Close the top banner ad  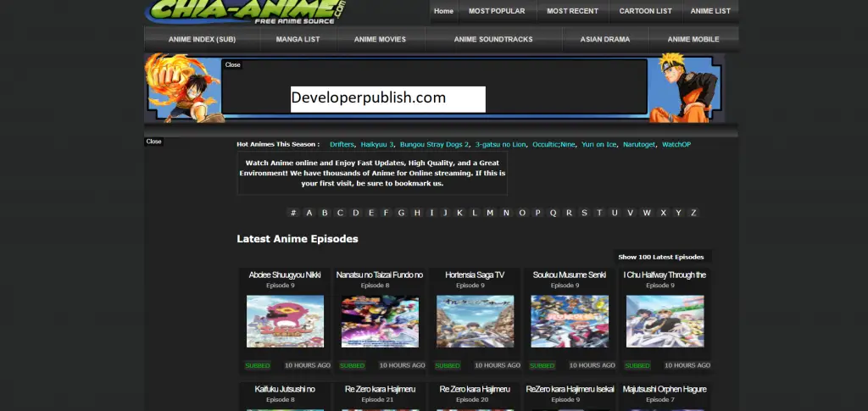(232, 64)
